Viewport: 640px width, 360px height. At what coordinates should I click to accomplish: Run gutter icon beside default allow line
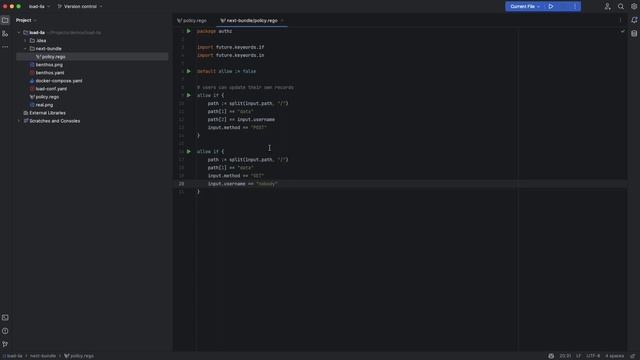189,71
